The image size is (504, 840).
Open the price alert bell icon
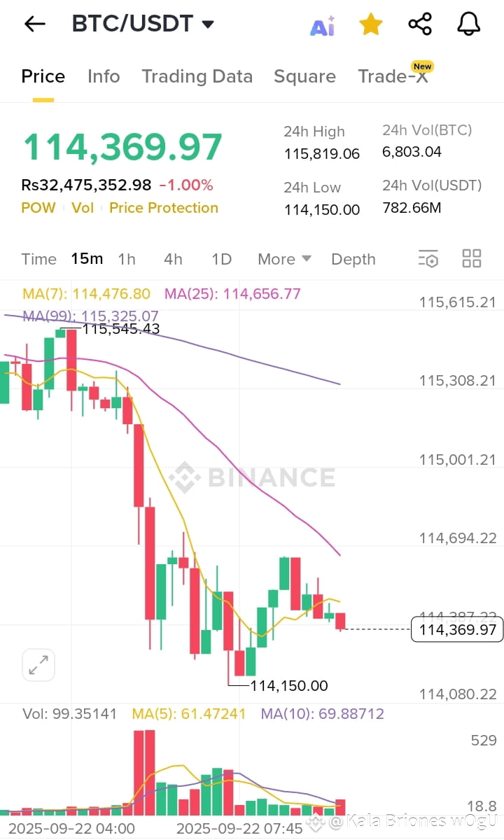pos(469,24)
